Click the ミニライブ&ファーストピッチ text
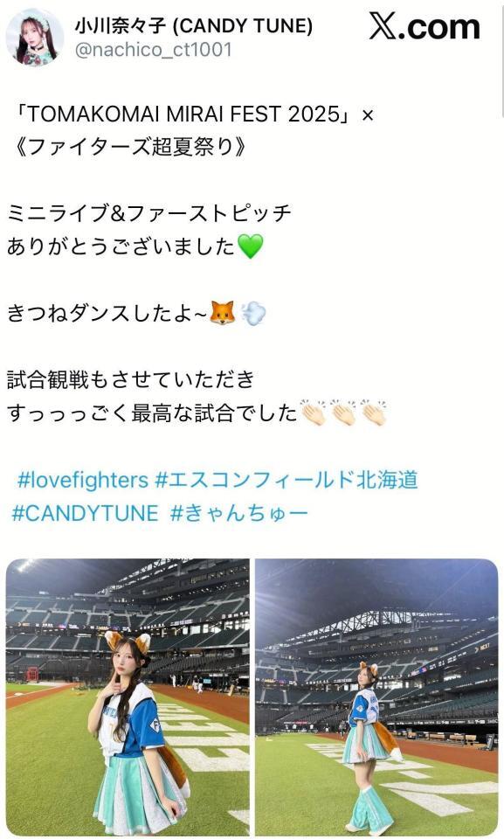The image size is (504, 839). click(149, 213)
